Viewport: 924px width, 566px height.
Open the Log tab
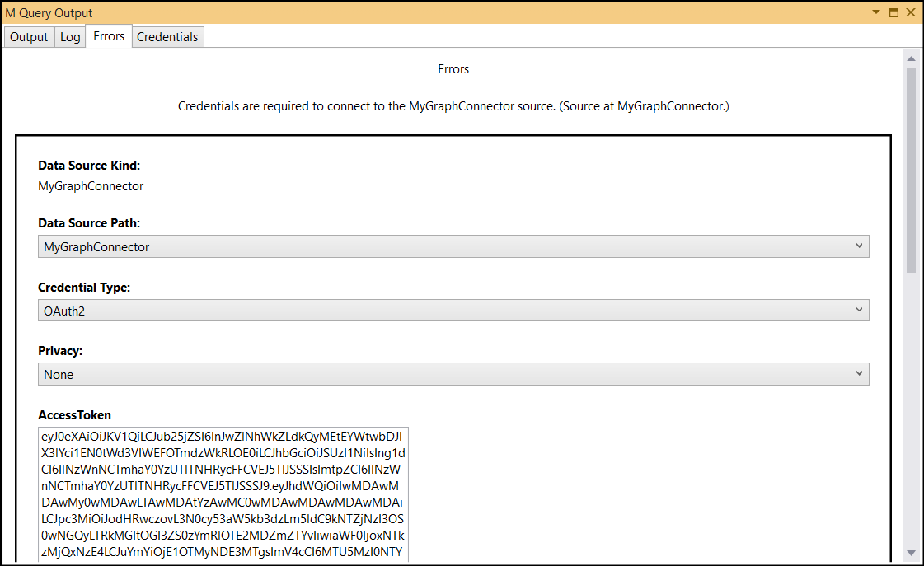(70, 37)
